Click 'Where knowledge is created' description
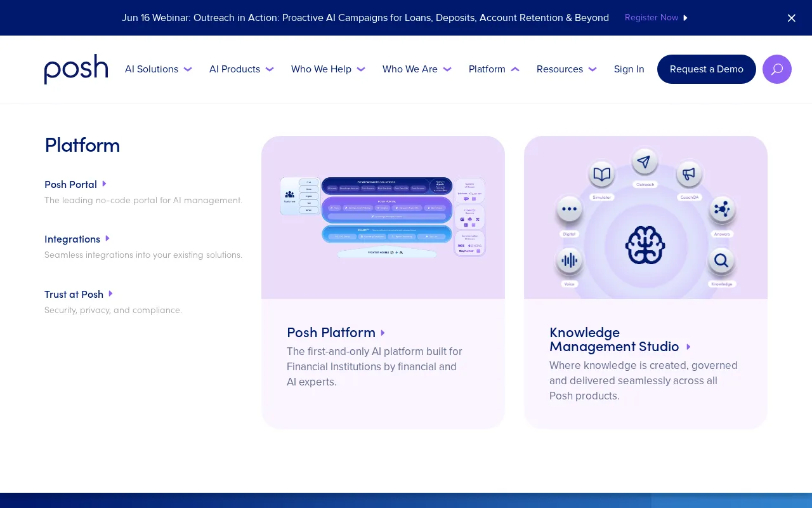The image size is (812, 508). click(643, 380)
